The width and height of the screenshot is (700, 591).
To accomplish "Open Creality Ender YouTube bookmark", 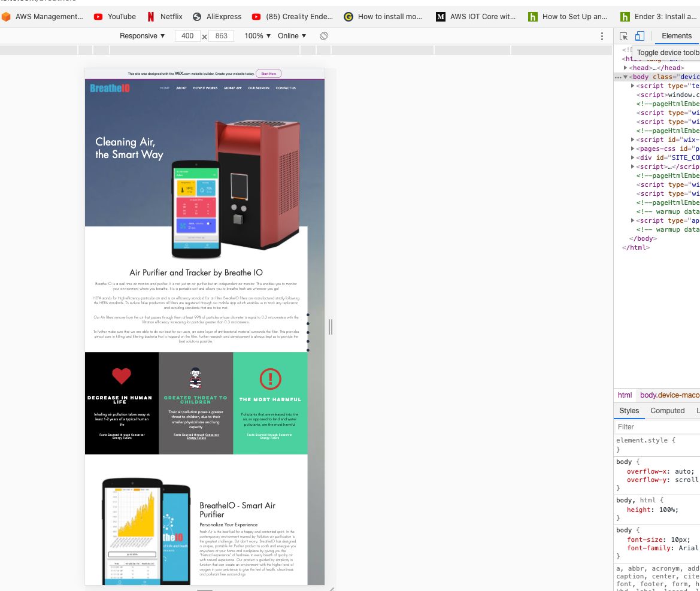I will coord(292,17).
